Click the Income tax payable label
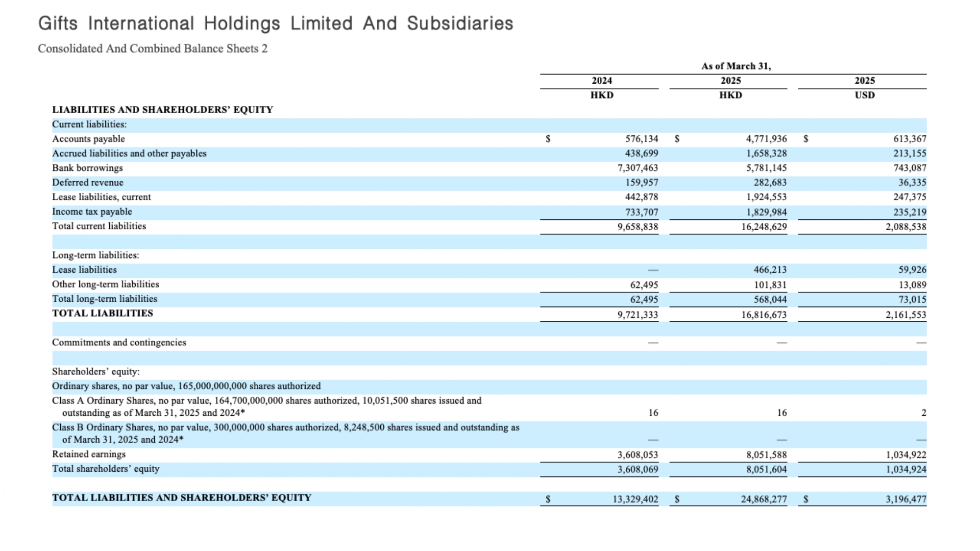This screenshot has height=551, width=980. [92, 212]
